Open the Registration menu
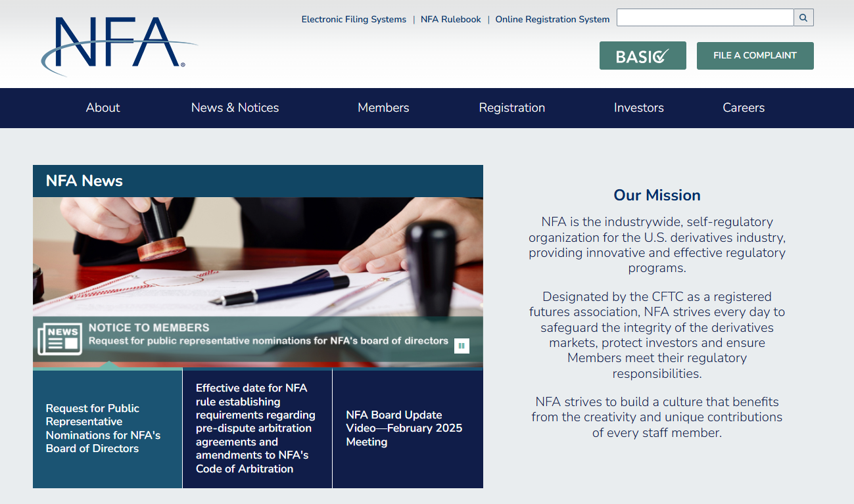Viewport: 854px width, 504px height. pyautogui.click(x=512, y=108)
